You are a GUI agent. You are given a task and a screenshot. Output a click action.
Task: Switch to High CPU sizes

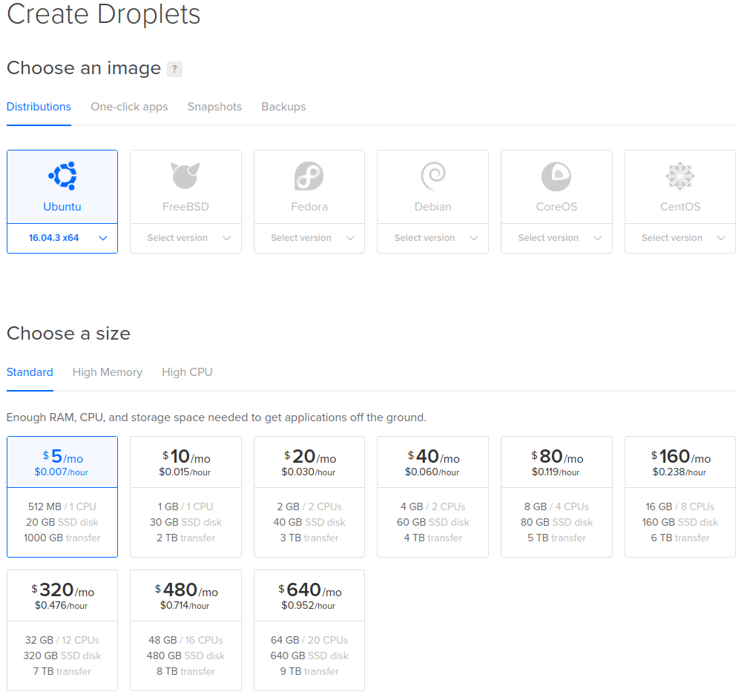pyautogui.click(x=187, y=372)
